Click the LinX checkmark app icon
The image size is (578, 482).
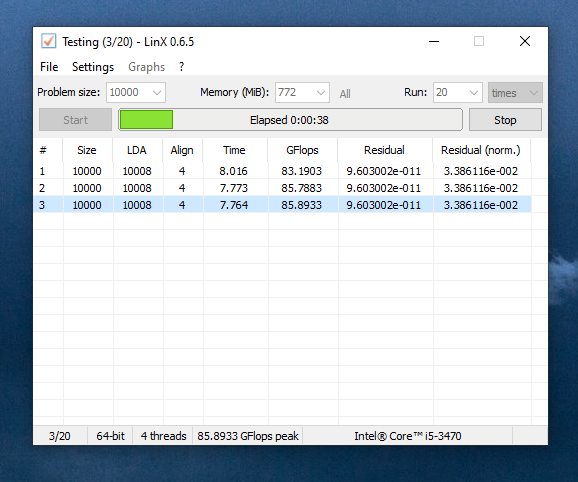(x=48, y=41)
